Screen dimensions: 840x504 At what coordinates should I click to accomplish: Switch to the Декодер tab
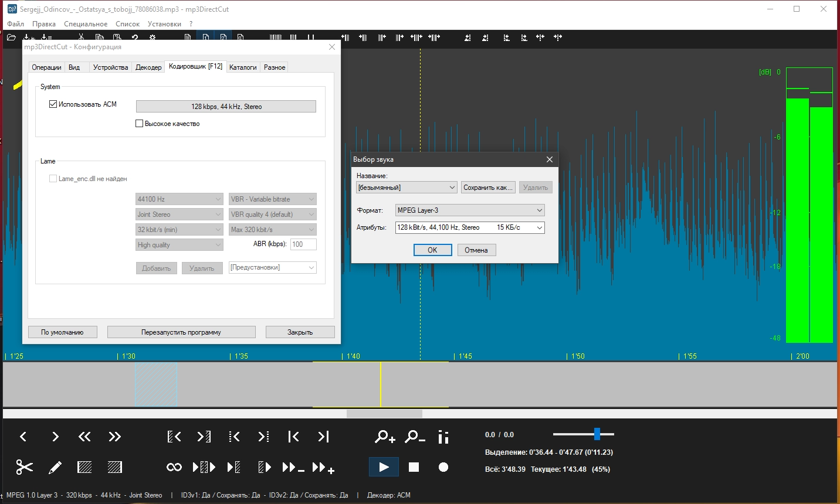148,67
